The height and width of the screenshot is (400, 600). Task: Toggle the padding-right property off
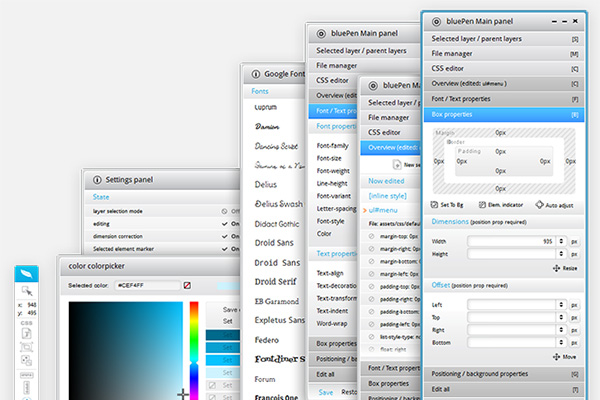pyautogui.click(x=371, y=299)
